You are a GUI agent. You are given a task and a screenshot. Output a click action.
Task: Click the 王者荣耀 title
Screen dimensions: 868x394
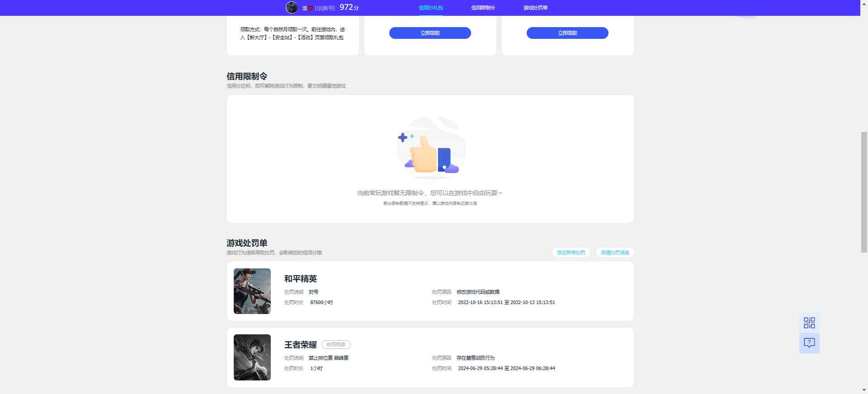click(301, 345)
